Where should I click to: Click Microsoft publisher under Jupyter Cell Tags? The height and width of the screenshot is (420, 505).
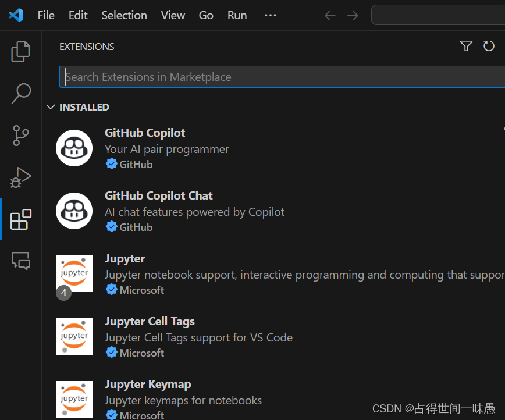pyautogui.click(x=142, y=353)
